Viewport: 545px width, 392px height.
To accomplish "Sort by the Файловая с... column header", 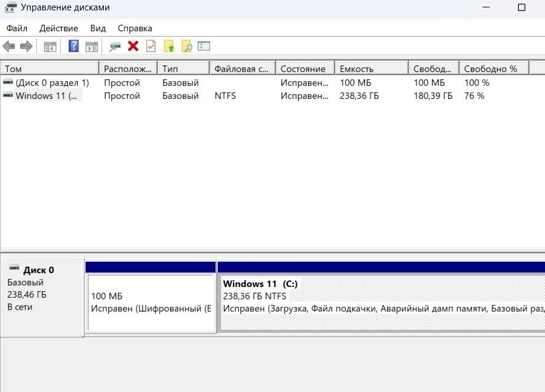I will (243, 68).
